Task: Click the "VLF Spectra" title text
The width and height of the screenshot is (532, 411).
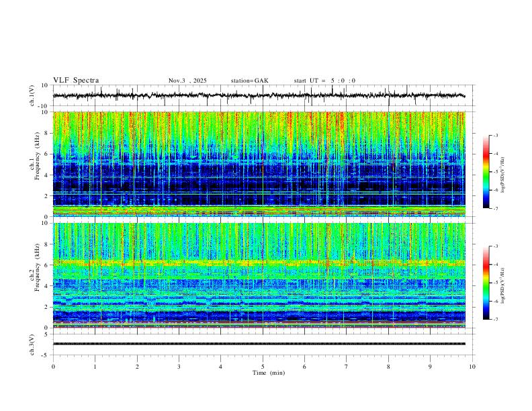Action: click(x=76, y=81)
